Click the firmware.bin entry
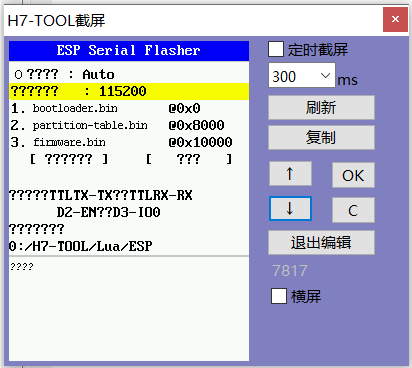 [69, 142]
